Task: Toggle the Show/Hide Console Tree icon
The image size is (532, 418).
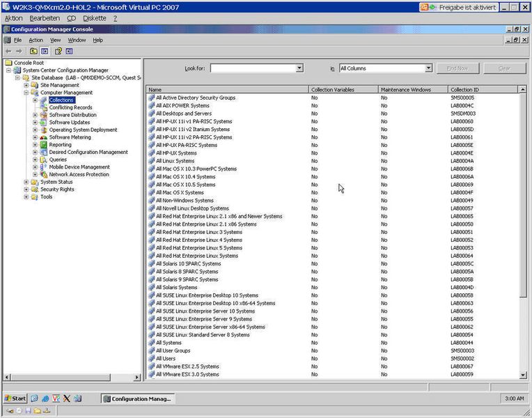Action: click(x=45, y=52)
